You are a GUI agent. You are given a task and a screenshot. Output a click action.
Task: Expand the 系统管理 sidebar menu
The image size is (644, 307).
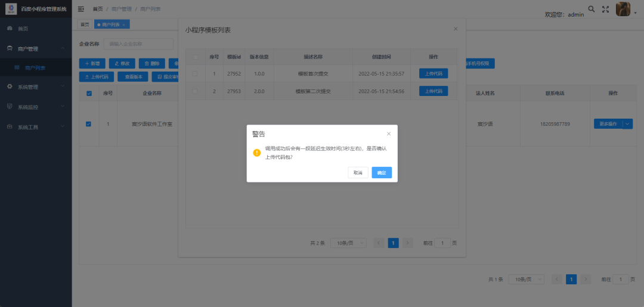point(36,87)
